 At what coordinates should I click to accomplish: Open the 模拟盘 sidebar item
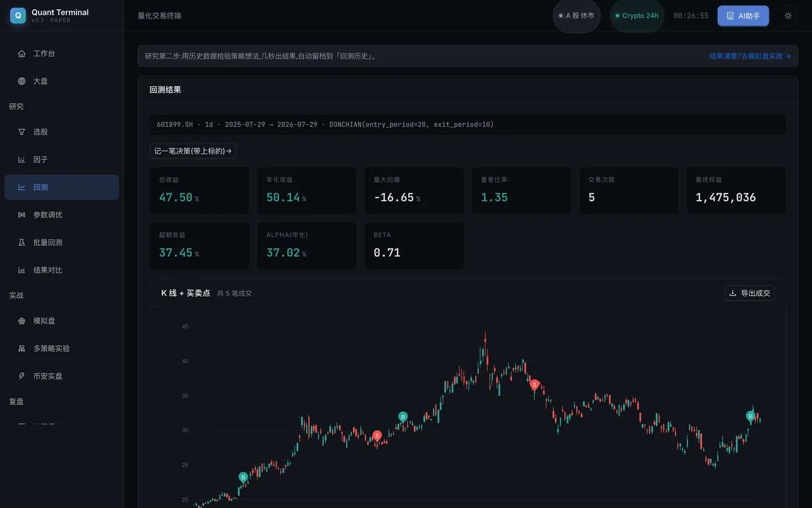coord(61,321)
